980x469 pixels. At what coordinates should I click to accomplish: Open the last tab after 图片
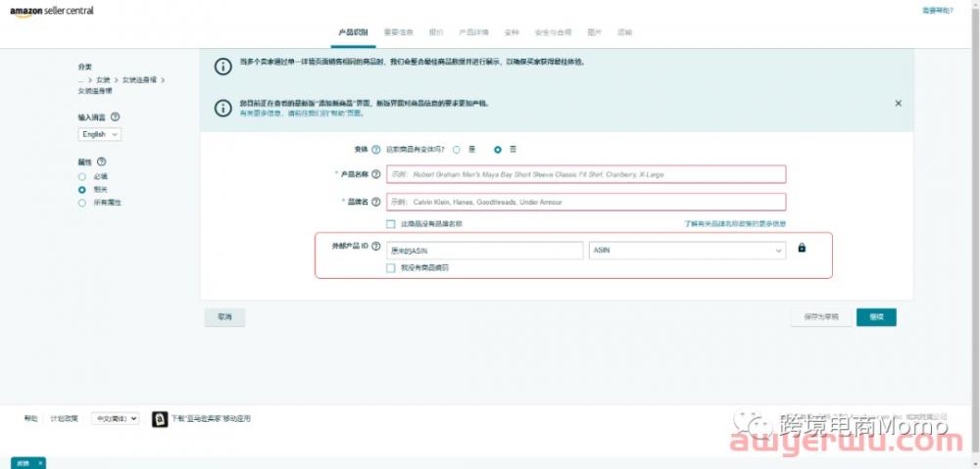coord(625,32)
